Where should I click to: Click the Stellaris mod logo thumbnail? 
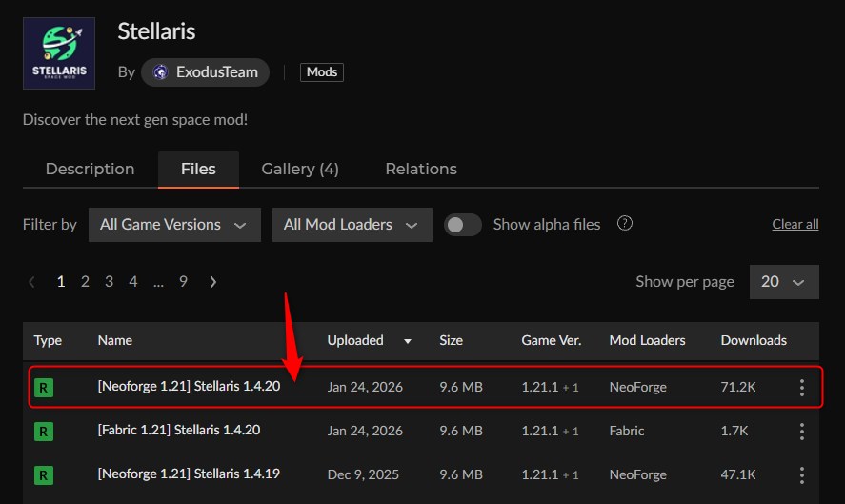pyautogui.click(x=59, y=53)
